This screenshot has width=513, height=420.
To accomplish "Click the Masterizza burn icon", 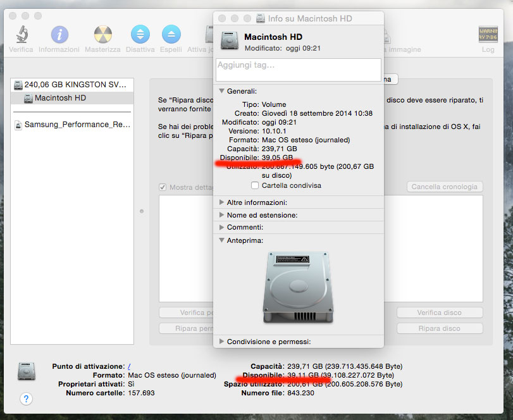I will [x=102, y=34].
